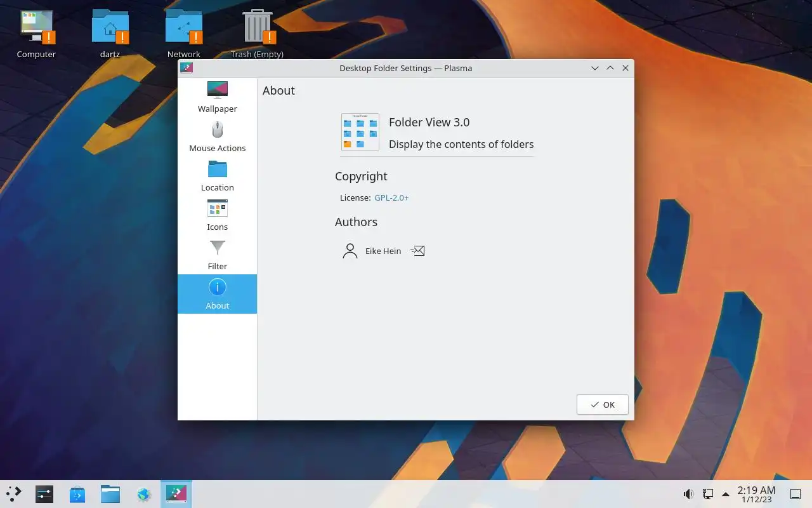This screenshot has height=508, width=812.
Task: Open the clock showing 2:19 AM
Action: [756, 494]
